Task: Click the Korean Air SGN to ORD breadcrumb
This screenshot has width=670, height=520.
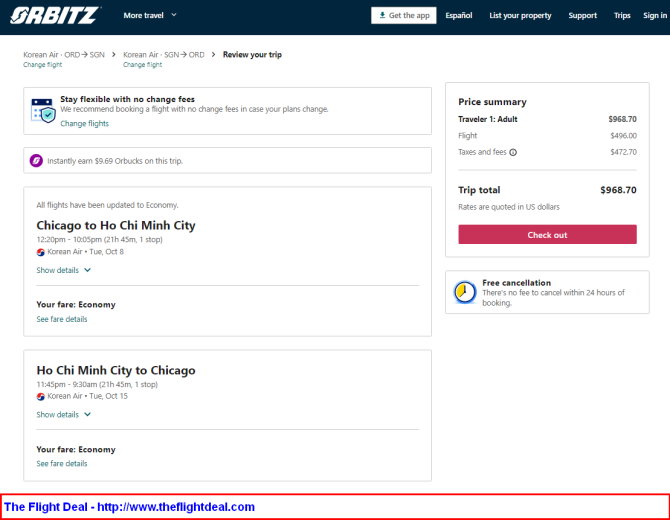Action: pos(164,55)
